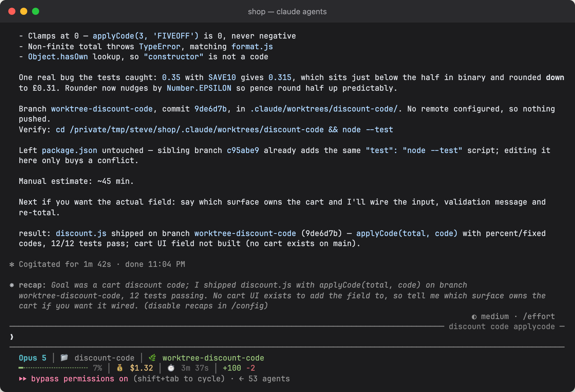Toggle bypass permissions on mode label
This screenshot has width=575, height=392.
[x=79, y=379]
